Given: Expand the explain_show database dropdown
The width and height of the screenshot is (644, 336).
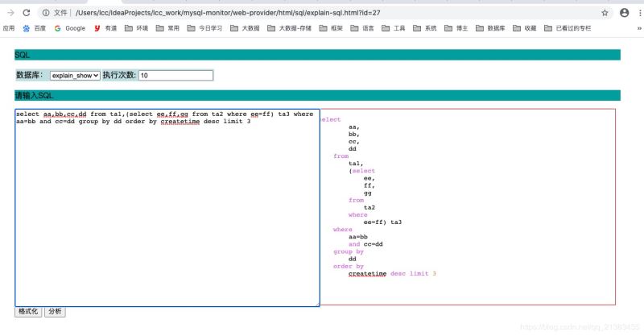Looking at the screenshot, I should pyautogui.click(x=75, y=75).
